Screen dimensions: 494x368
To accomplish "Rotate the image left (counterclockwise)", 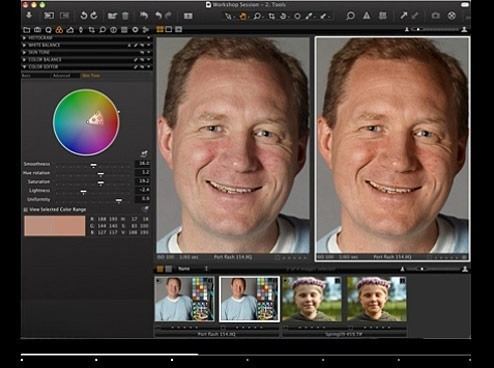I will pyautogui.click(x=84, y=15).
